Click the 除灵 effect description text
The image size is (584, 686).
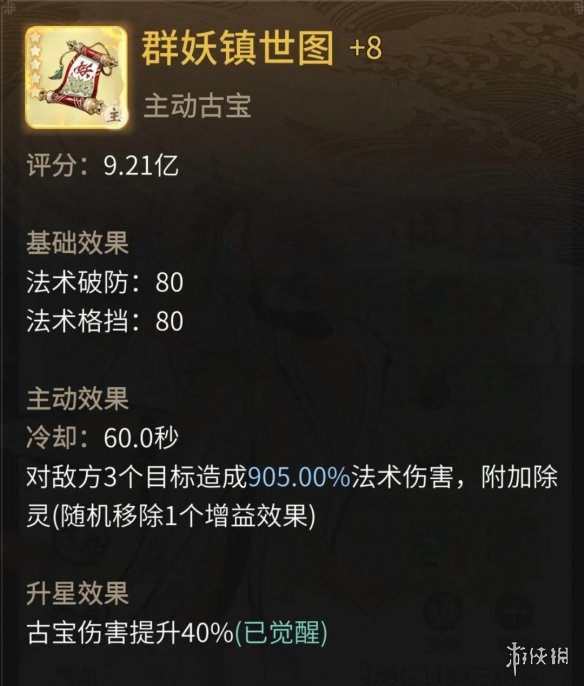tap(171, 516)
